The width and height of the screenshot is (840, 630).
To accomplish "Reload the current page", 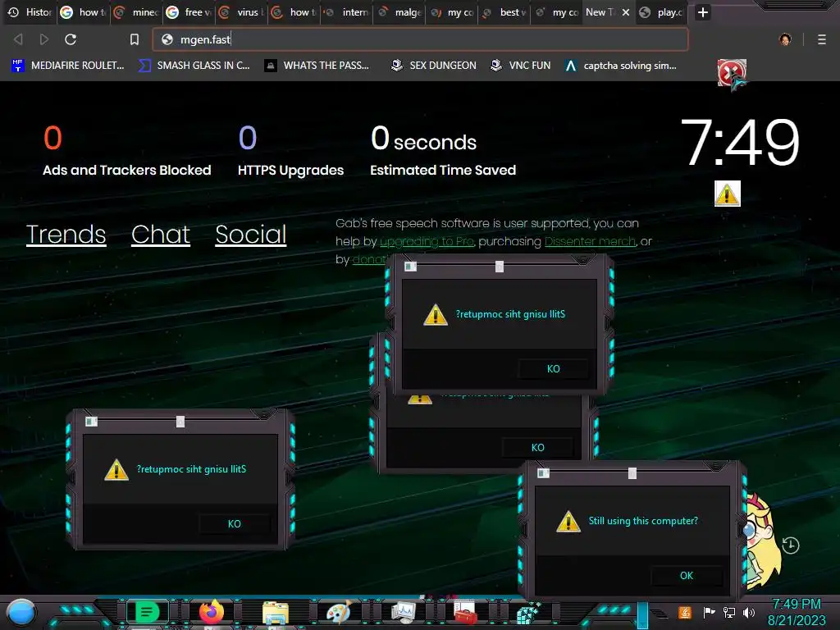I will click(71, 39).
